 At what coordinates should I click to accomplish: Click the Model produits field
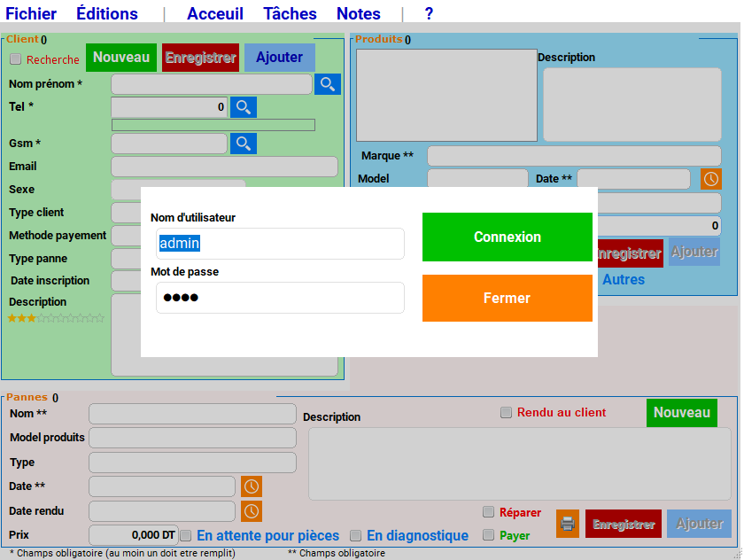pos(192,438)
